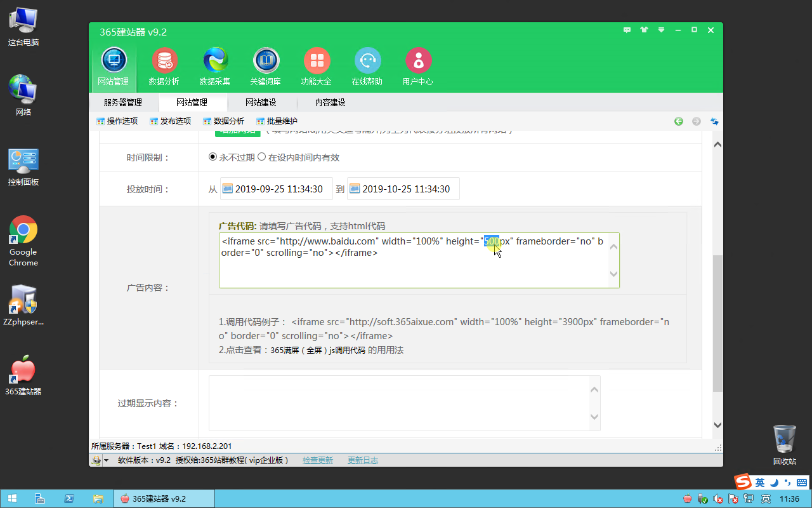Open 这台电脑 desktop icon
This screenshot has width=812, height=508.
coord(23,27)
